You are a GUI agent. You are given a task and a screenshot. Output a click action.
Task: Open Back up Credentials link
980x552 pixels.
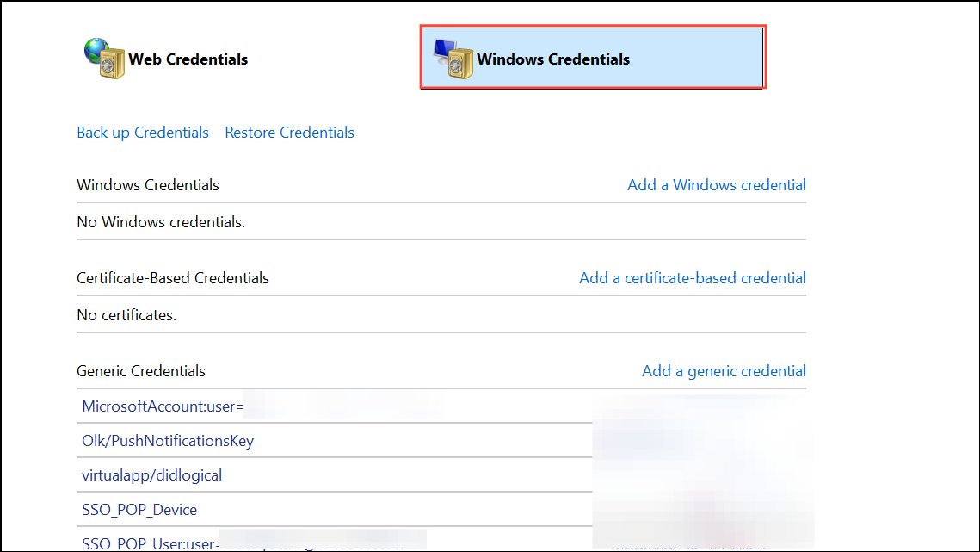point(143,133)
